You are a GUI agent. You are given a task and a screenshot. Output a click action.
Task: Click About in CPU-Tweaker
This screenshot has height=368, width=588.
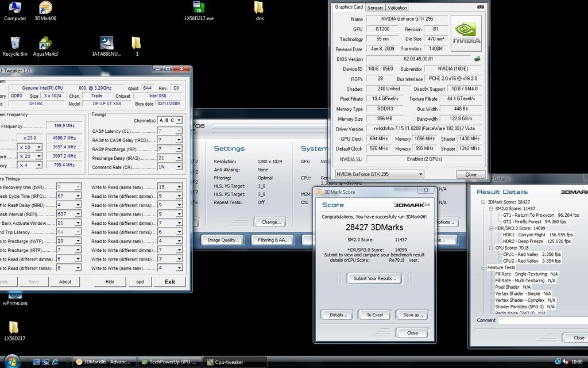pos(65,282)
